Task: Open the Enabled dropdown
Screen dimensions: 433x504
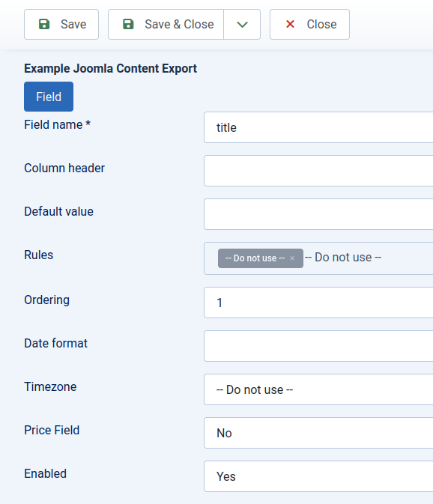Action: [318, 476]
